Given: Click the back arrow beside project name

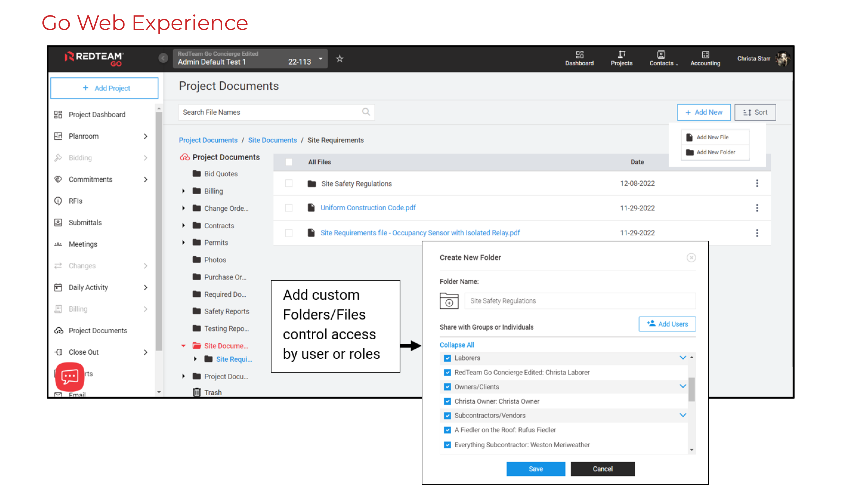Looking at the screenshot, I should click(163, 58).
